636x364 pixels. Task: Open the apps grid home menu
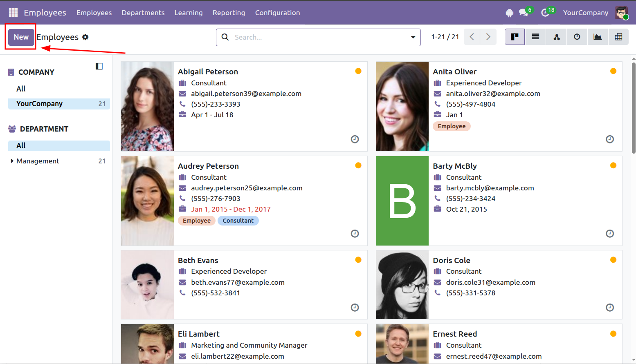click(x=13, y=13)
